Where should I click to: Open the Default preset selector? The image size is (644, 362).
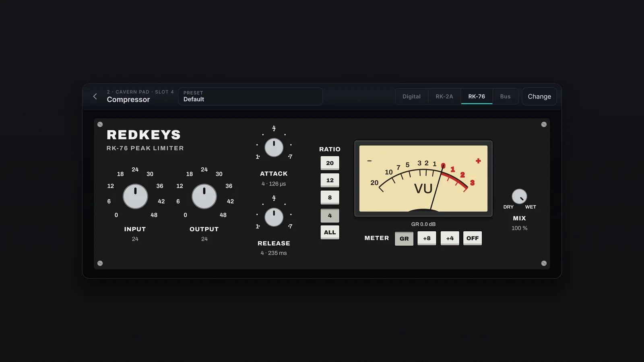pos(250,97)
